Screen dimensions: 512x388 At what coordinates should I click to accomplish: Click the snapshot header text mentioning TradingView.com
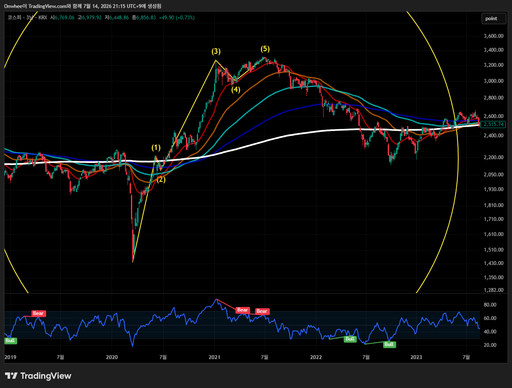point(83,6)
